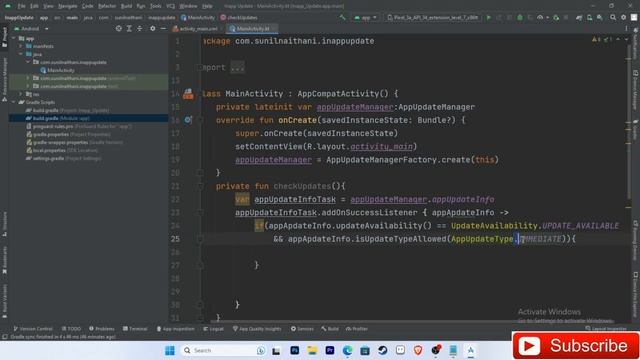640x360 pixels.
Task: Expand all in Project panel toolbar
Action: click(x=129, y=29)
